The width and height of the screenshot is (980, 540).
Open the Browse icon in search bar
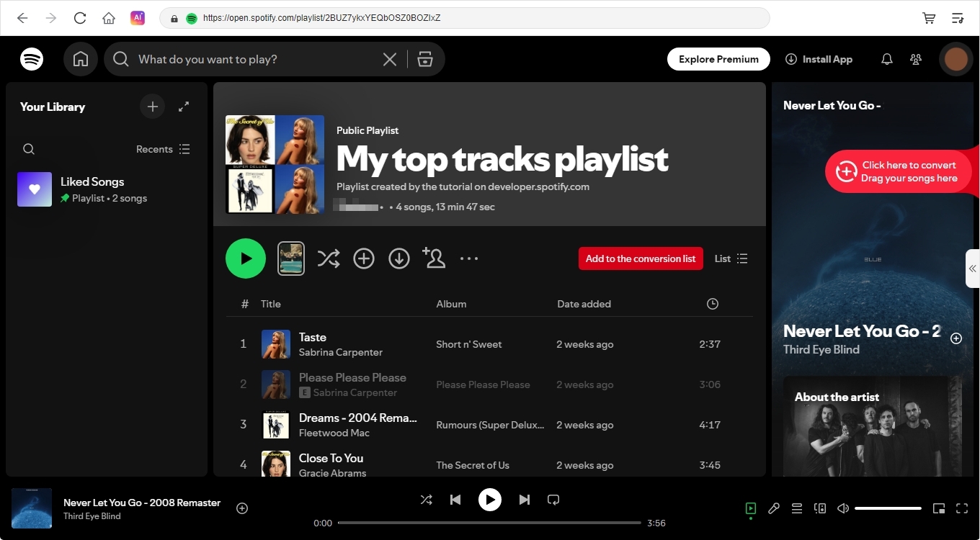tap(425, 59)
